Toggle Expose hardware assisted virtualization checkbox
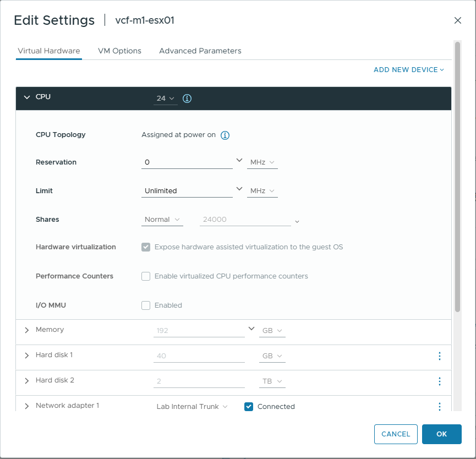 click(x=146, y=247)
